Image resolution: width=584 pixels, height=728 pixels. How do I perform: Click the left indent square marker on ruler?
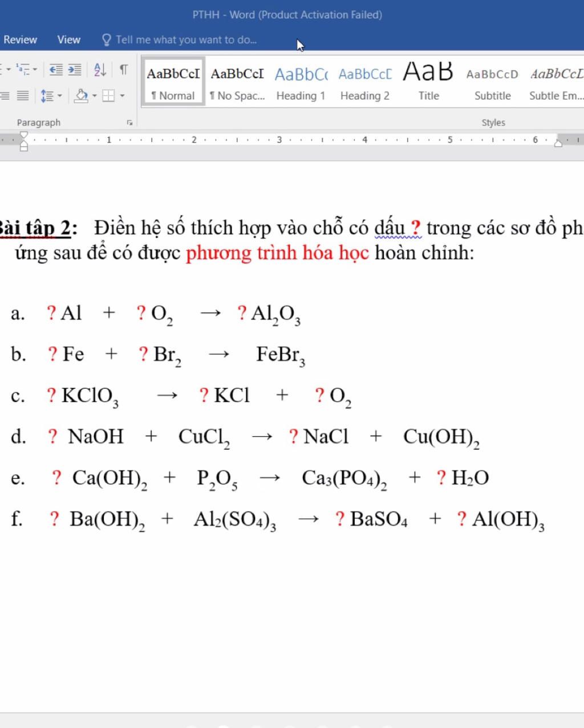(24, 148)
